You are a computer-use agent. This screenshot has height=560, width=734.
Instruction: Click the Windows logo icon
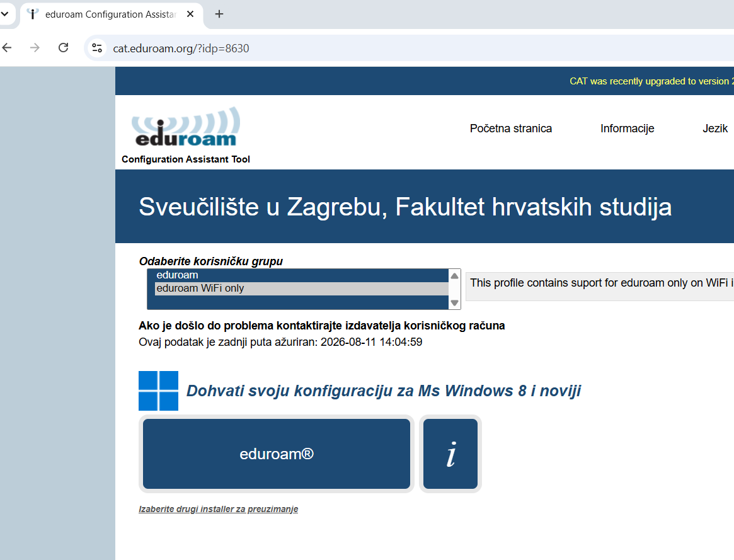(158, 391)
